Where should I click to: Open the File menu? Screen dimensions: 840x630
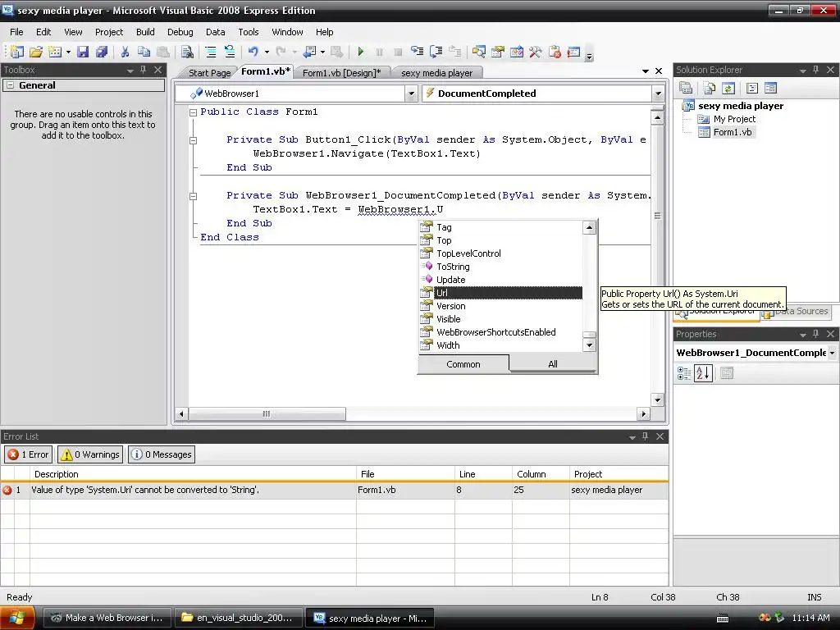click(16, 32)
